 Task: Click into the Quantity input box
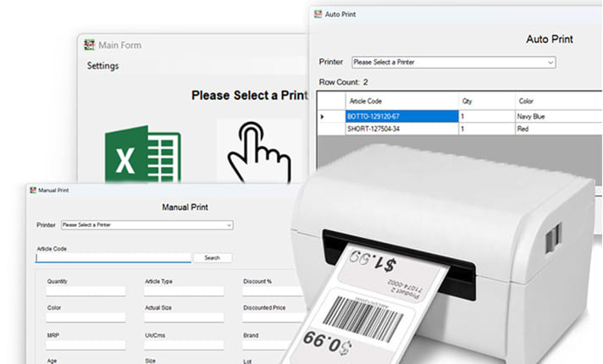86,291
